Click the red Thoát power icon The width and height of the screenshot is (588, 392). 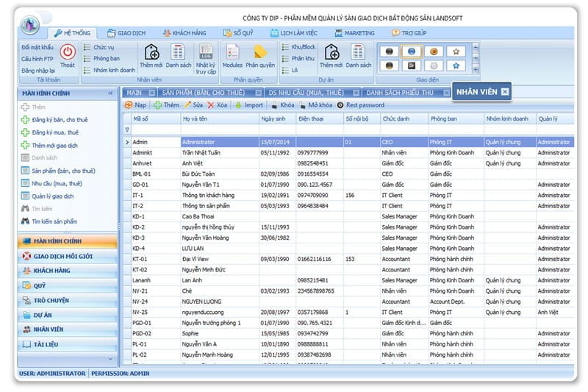click(68, 53)
